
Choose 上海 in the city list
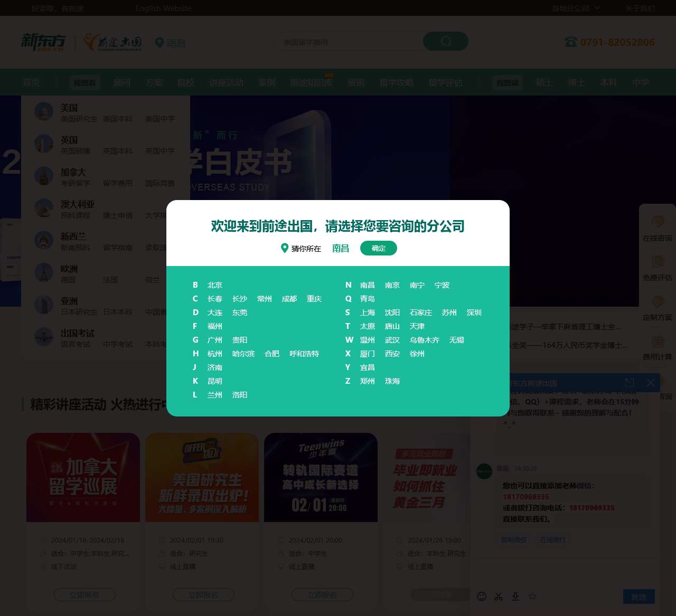368,312
